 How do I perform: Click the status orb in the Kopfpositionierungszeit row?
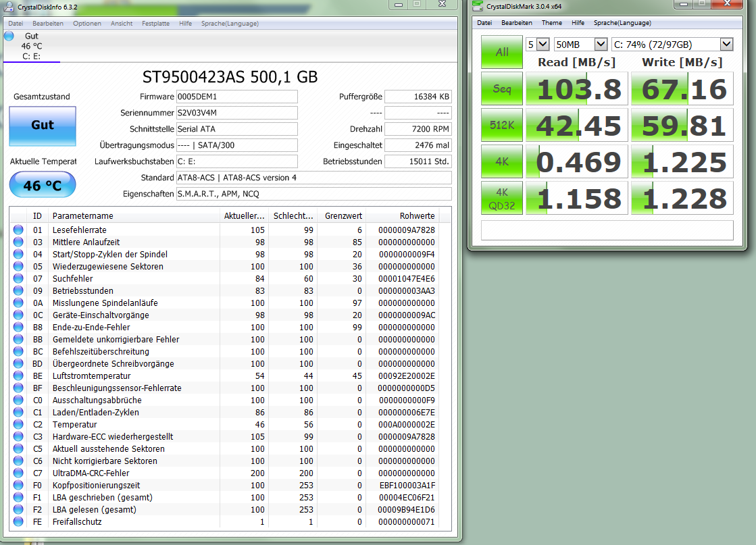18,486
